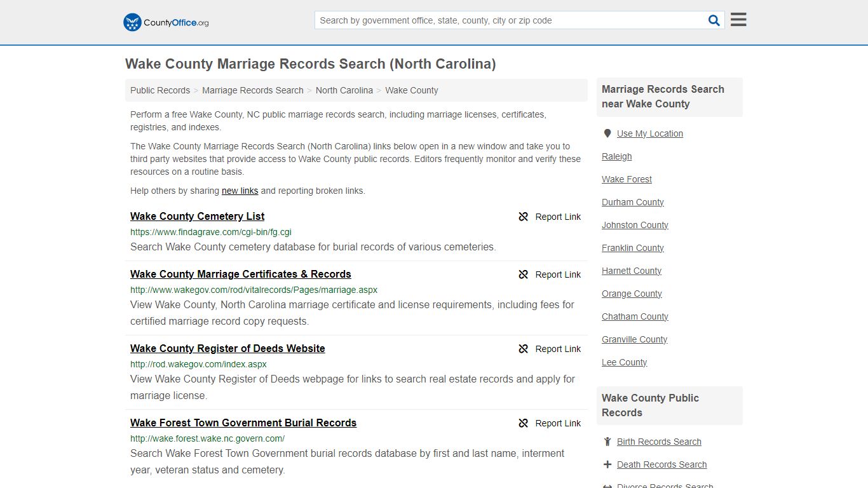868x488 pixels.
Task: Open Durham County link
Action: click(x=633, y=202)
